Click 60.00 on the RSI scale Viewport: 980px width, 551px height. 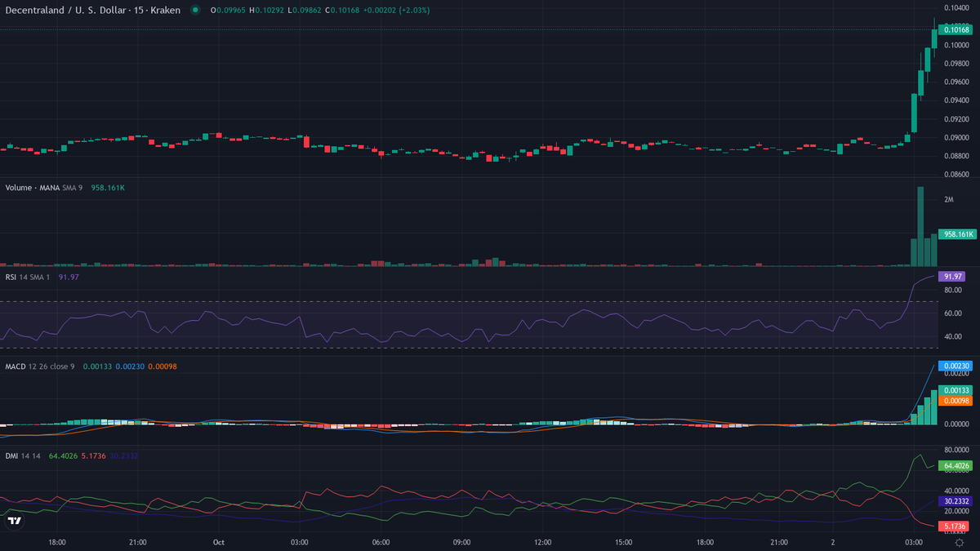click(x=951, y=313)
